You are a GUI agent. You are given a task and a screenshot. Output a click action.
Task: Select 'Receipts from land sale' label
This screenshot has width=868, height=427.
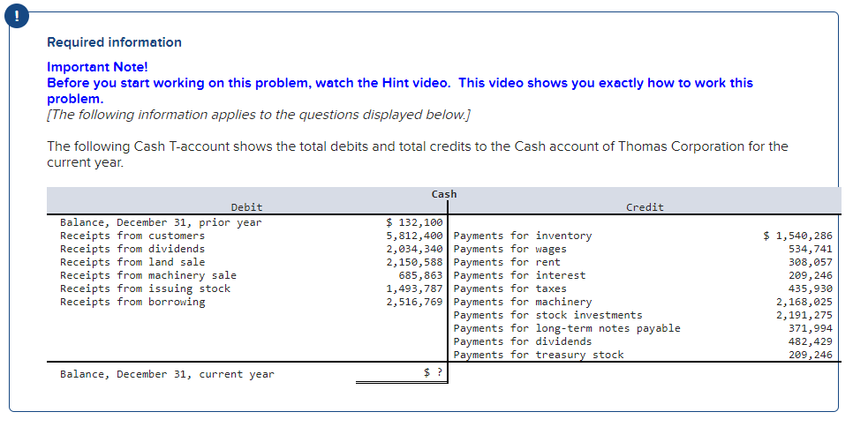[132, 262]
